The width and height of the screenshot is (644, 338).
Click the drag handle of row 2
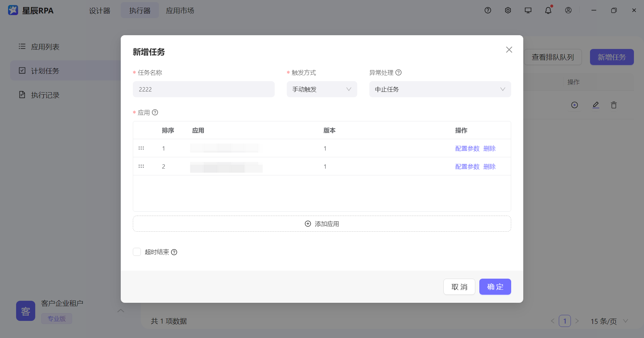pyautogui.click(x=141, y=166)
